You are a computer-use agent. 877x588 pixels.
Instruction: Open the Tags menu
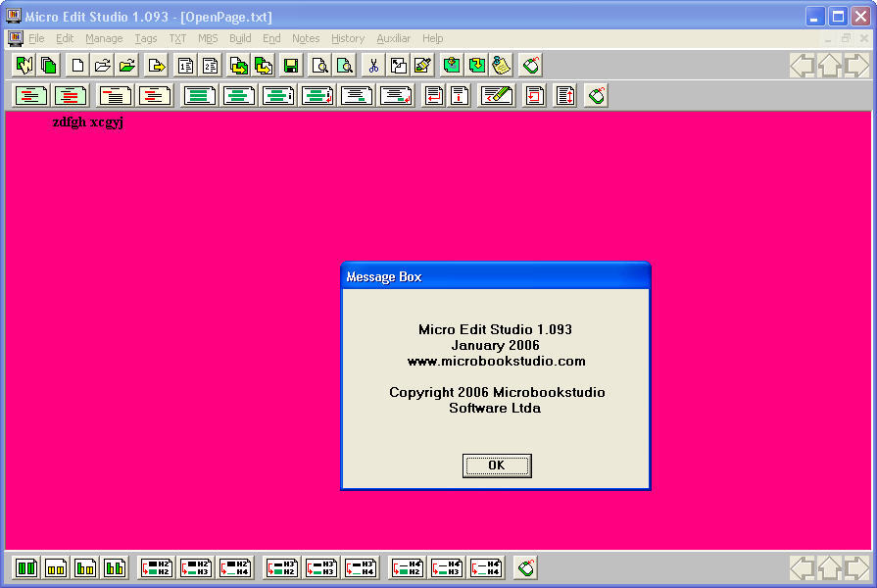click(x=145, y=38)
